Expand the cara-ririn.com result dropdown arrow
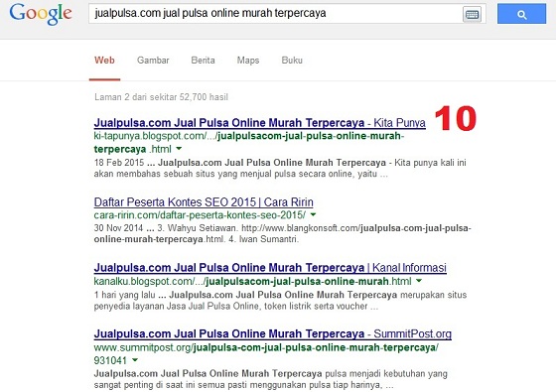This screenshot has width=556, height=392. coord(313,214)
